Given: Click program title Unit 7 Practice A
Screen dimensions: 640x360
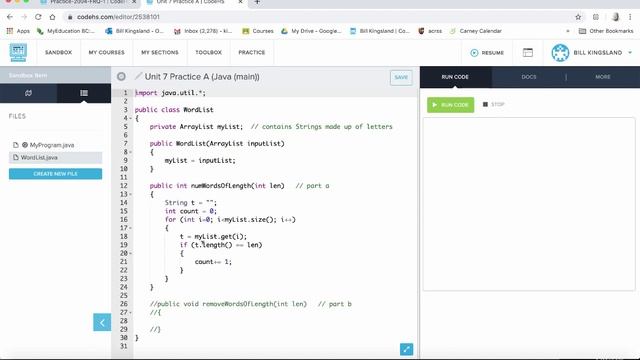Looking at the screenshot, I should [x=202, y=77].
